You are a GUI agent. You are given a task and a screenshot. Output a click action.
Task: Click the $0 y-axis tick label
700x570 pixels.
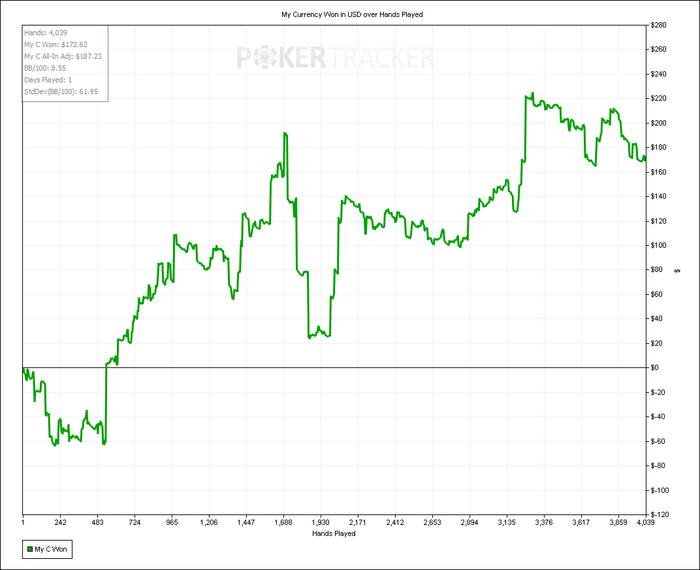654,368
